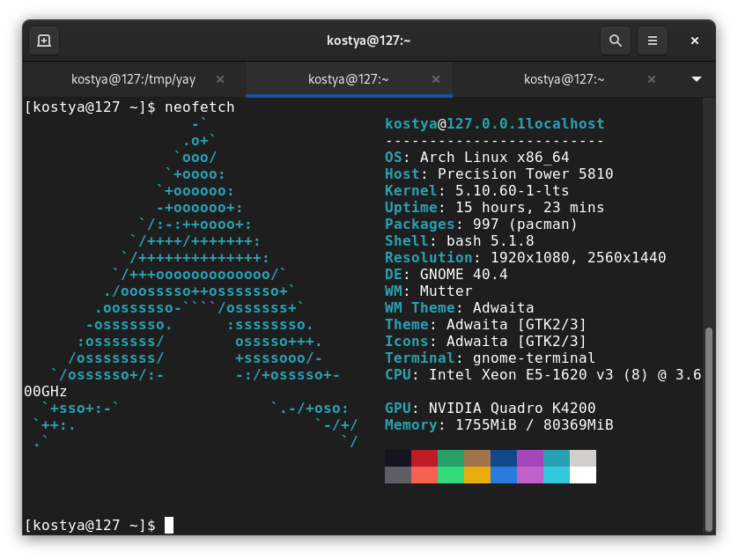The height and width of the screenshot is (560, 738).
Task: Click the dark black color block
Action: [x=398, y=458]
